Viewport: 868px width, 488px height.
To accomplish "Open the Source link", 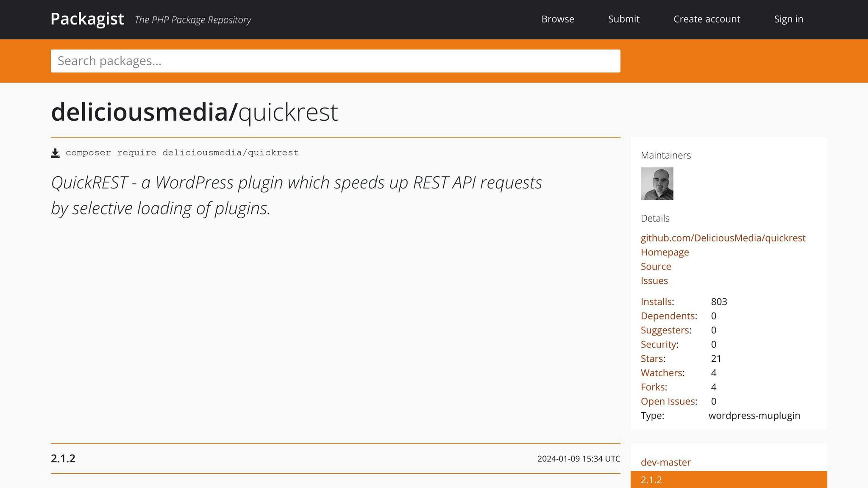I will click(656, 266).
